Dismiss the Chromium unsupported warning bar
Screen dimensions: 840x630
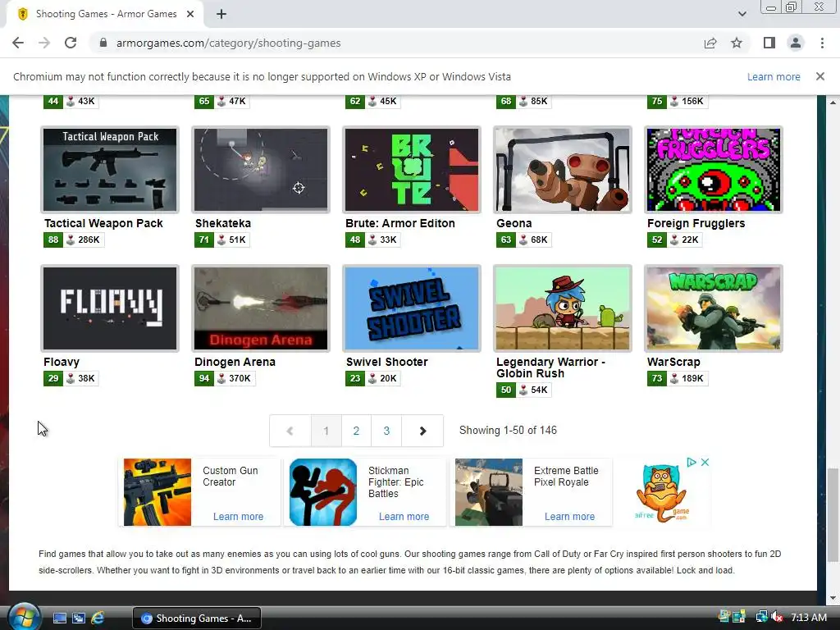820,76
